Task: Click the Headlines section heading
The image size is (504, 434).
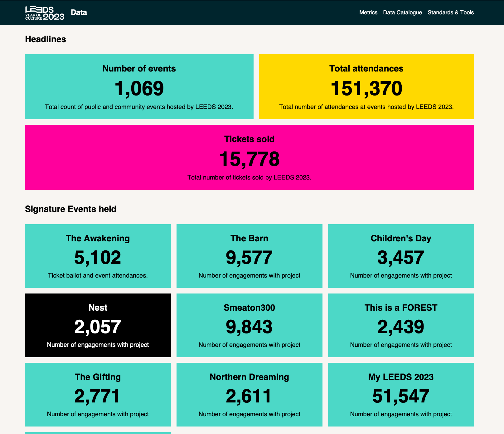Action: pos(46,39)
